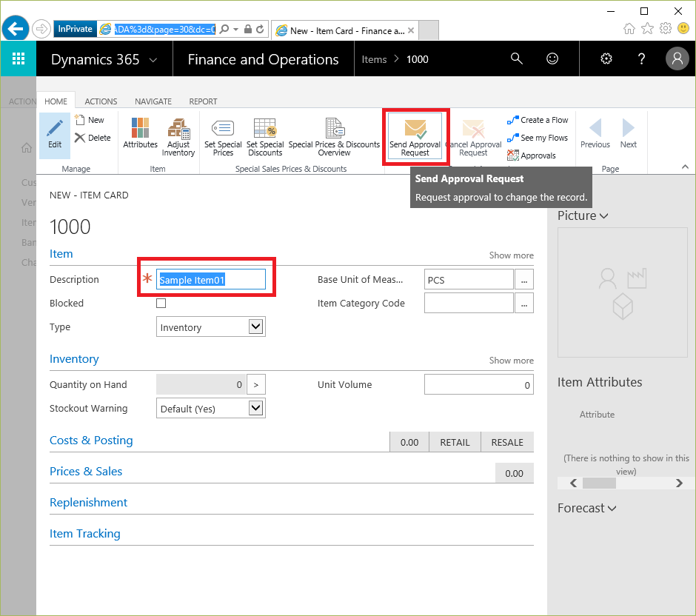Open the Dynamics 365 app launcher grid
Image resolution: width=696 pixels, height=616 pixels.
coord(19,58)
